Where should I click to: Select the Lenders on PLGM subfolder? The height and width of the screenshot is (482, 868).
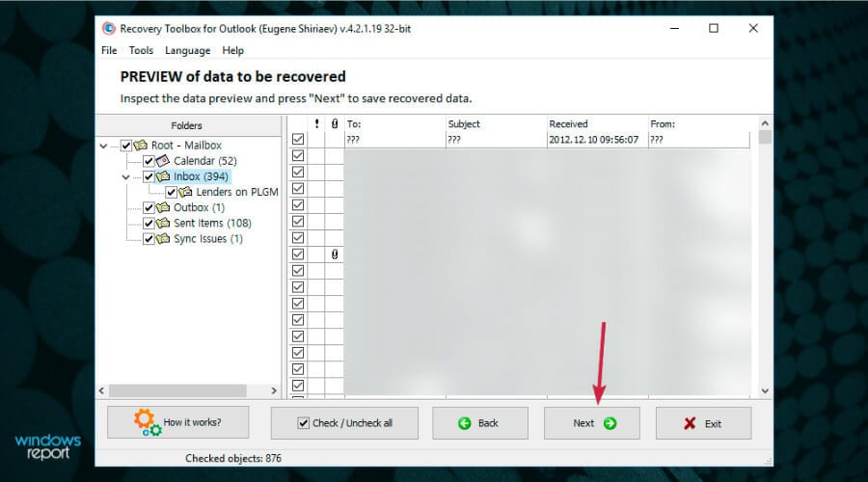pos(237,192)
